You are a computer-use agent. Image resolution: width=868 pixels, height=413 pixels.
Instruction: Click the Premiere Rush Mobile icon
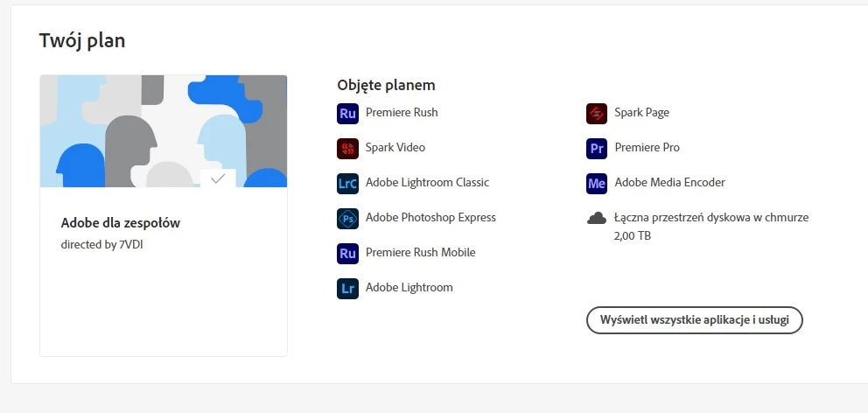[x=347, y=254]
